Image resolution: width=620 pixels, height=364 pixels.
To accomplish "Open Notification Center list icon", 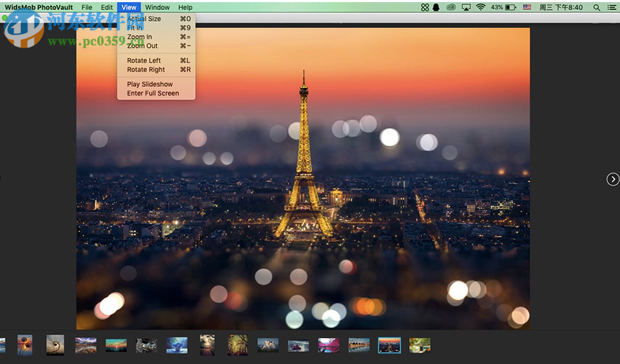I will point(611,7).
